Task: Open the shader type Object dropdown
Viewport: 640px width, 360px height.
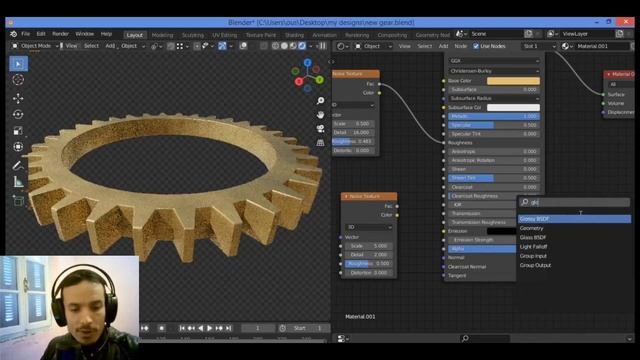Action: coord(373,46)
